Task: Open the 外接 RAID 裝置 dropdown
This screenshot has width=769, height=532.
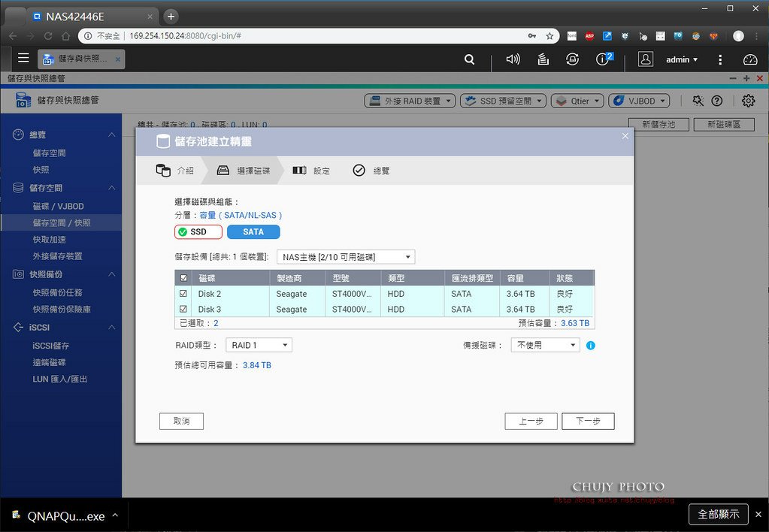Action: [x=410, y=101]
